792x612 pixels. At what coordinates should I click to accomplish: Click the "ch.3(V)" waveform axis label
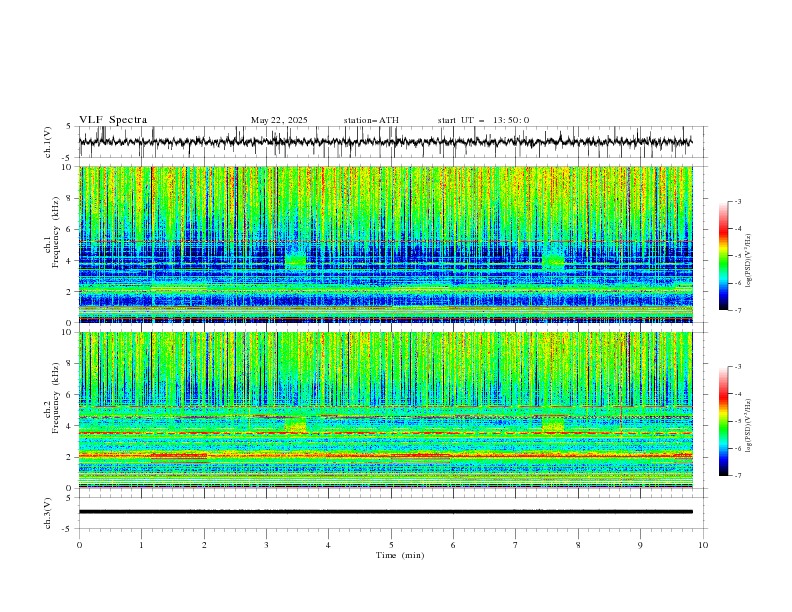coord(48,513)
